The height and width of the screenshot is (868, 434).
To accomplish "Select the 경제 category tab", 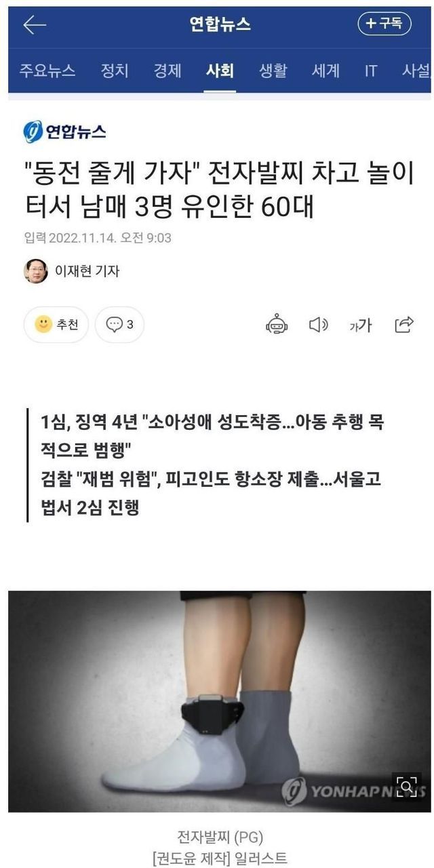I will [167, 71].
